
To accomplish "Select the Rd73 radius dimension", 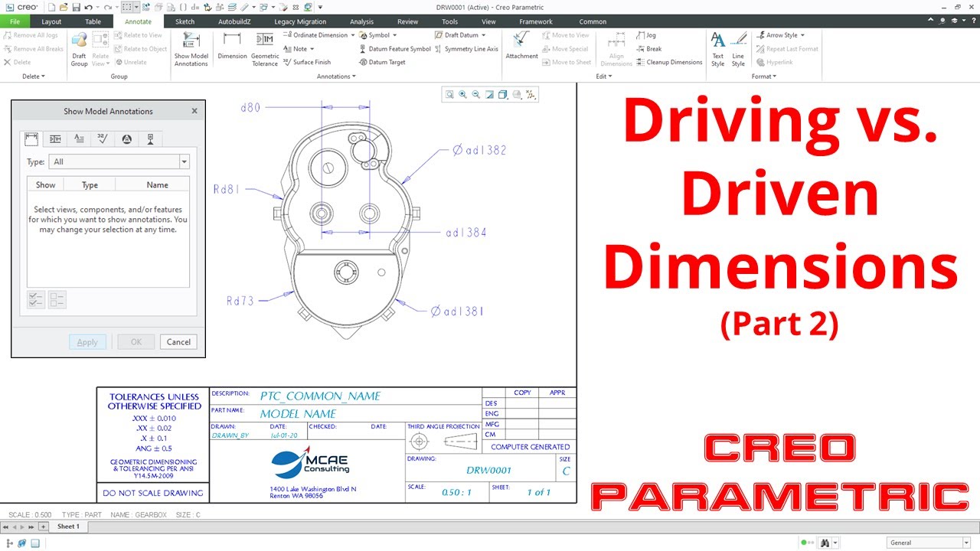I will [240, 301].
